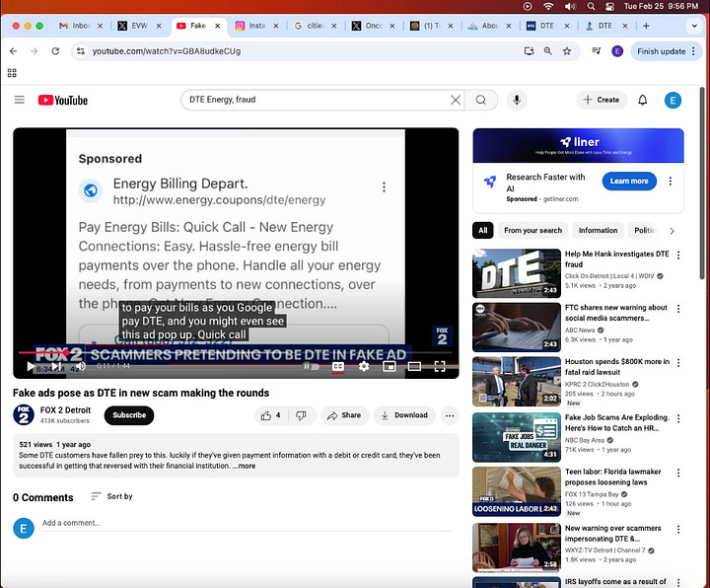Open macOS Control Center

pyautogui.click(x=610, y=6)
